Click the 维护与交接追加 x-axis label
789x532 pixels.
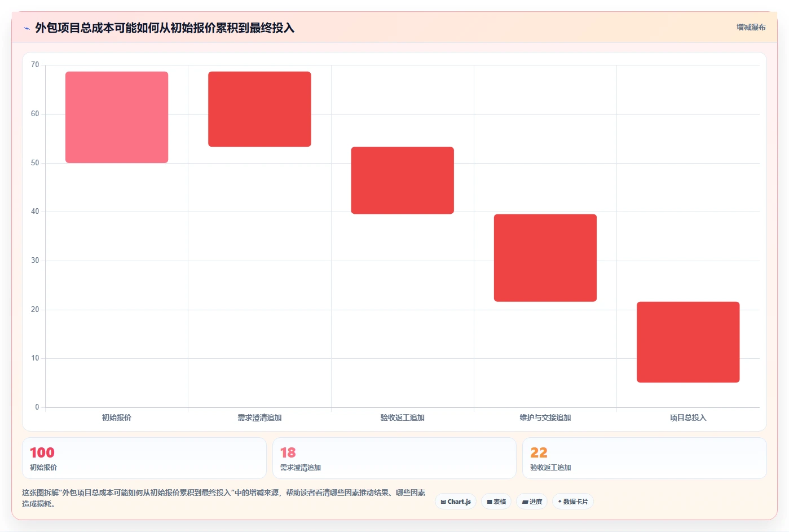point(545,417)
